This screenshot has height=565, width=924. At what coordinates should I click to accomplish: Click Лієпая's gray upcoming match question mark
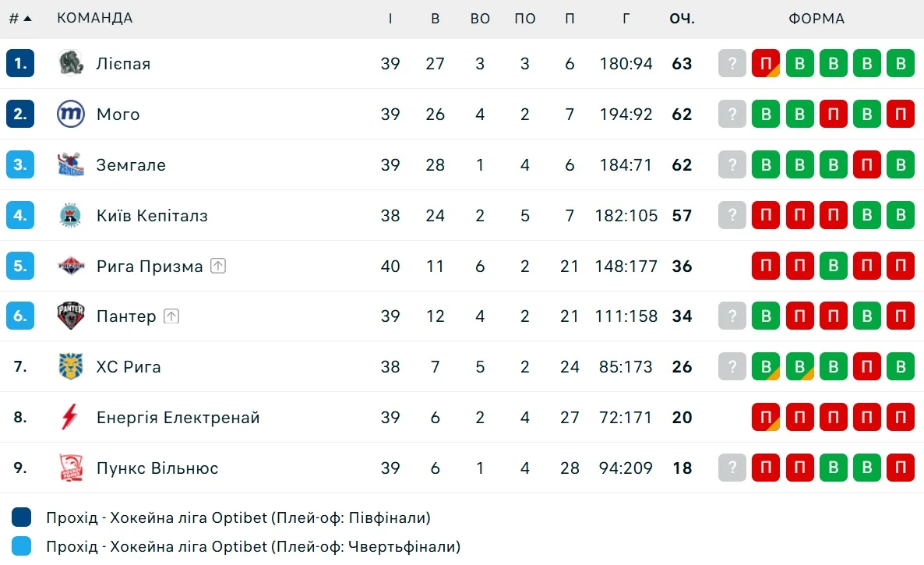click(x=732, y=63)
